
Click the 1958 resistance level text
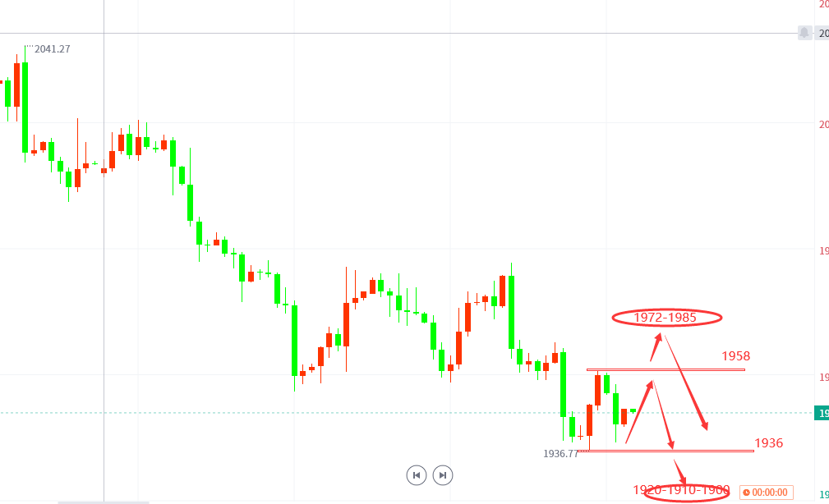(736, 356)
